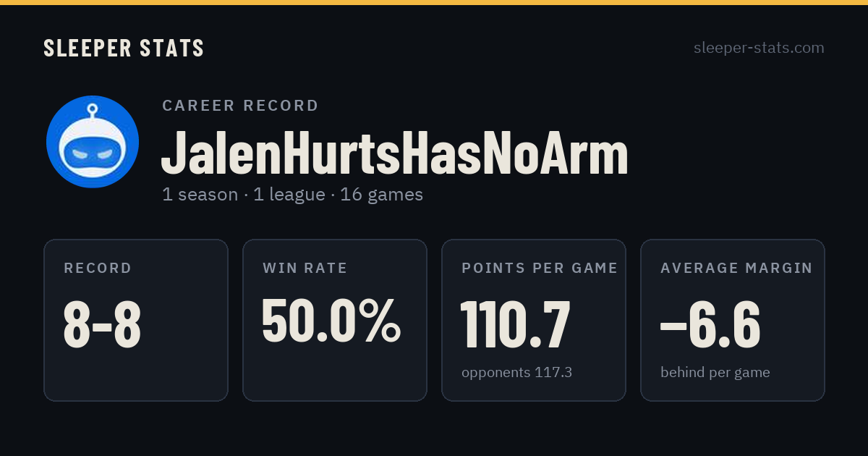Open the WIN RATE stat card
868x456 pixels.
tap(335, 320)
